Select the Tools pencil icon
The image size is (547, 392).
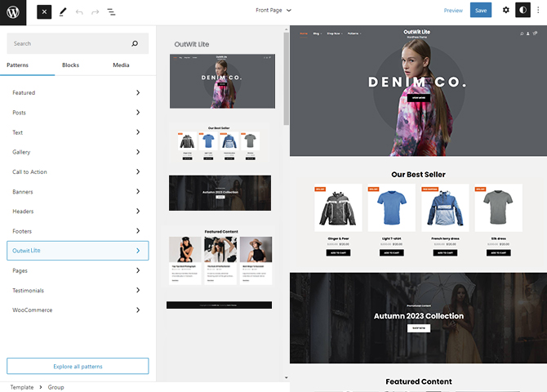point(63,11)
